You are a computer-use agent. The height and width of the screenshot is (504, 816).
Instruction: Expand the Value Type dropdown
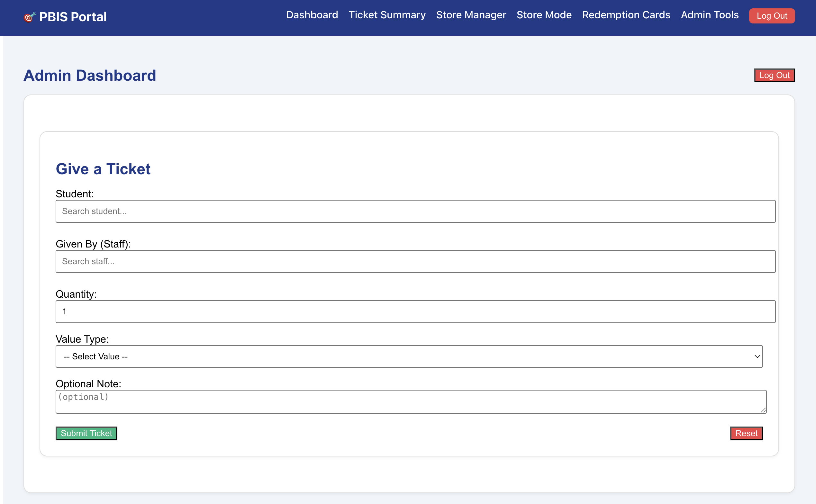[x=409, y=356]
